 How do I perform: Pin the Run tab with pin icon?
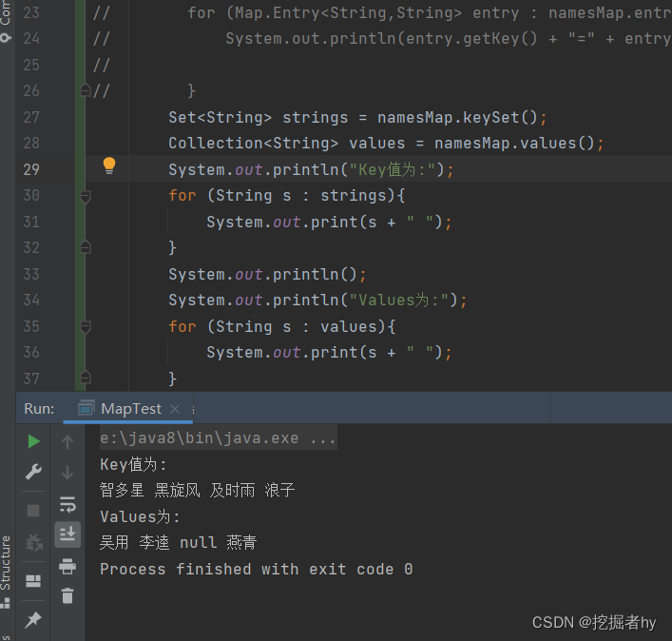[x=33, y=619]
